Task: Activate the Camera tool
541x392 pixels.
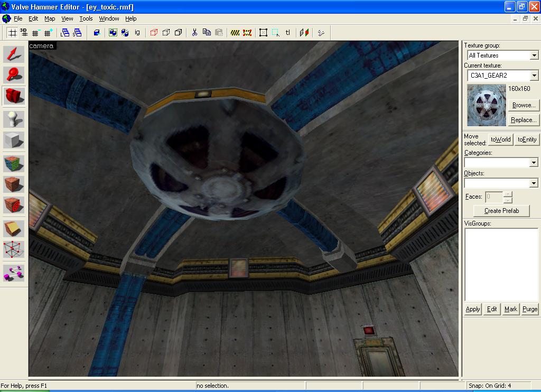Action: [14, 96]
